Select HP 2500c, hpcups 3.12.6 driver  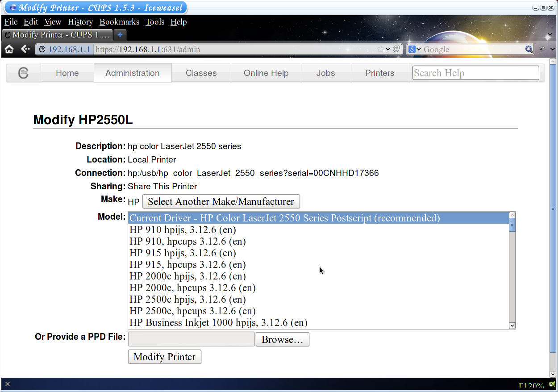coord(319,311)
